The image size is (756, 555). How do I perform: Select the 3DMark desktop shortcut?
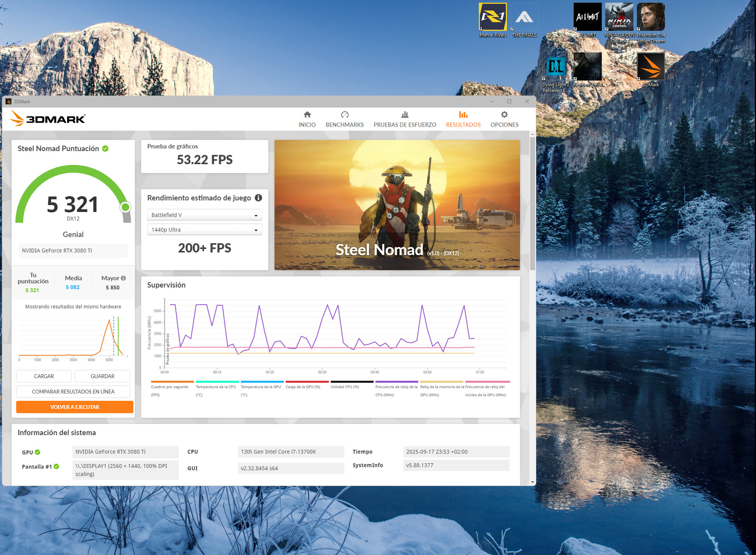point(651,70)
